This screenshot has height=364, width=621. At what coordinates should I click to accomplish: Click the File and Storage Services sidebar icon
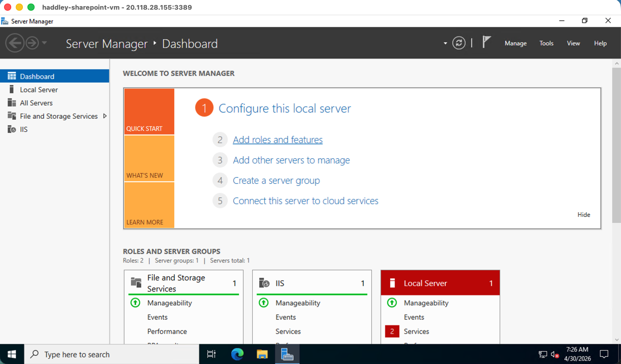(12, 116)
